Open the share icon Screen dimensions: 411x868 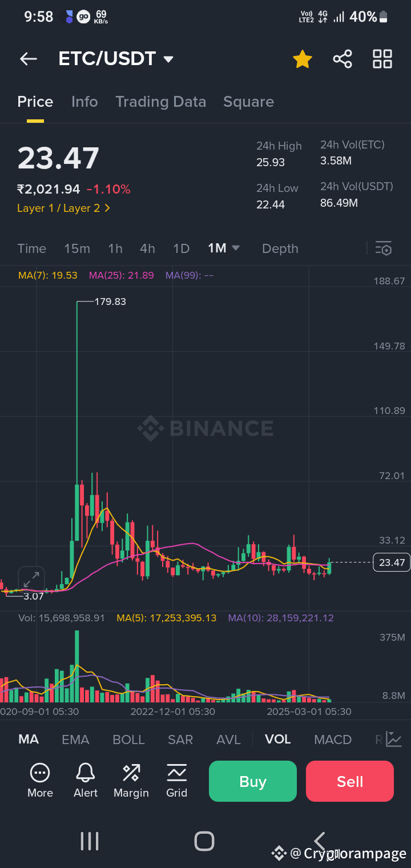(342, 59)
